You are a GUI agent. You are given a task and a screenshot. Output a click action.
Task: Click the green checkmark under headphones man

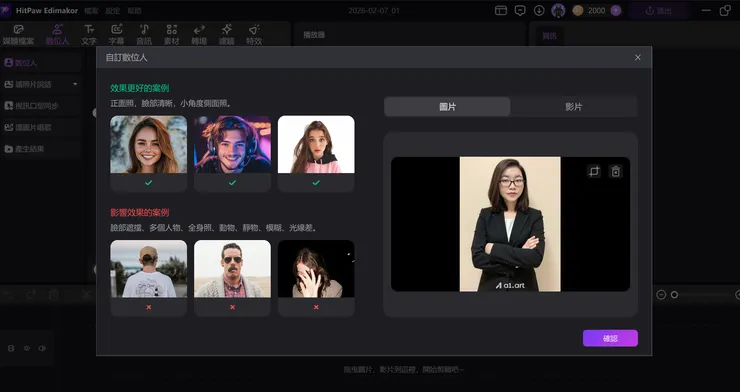coord(232,183)
